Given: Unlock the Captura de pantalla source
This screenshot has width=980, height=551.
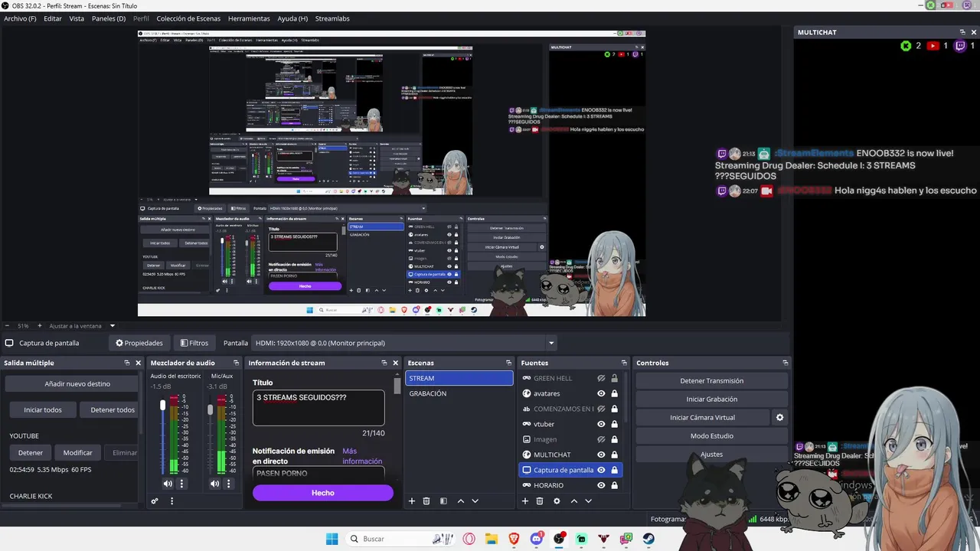Looking at the screenshot, I should (614, 470).
